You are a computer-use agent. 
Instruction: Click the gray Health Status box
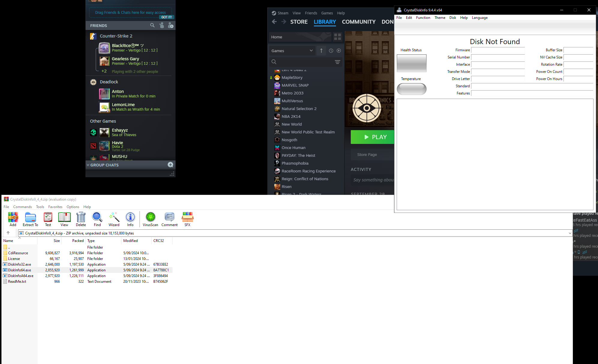tap(411, 63)
